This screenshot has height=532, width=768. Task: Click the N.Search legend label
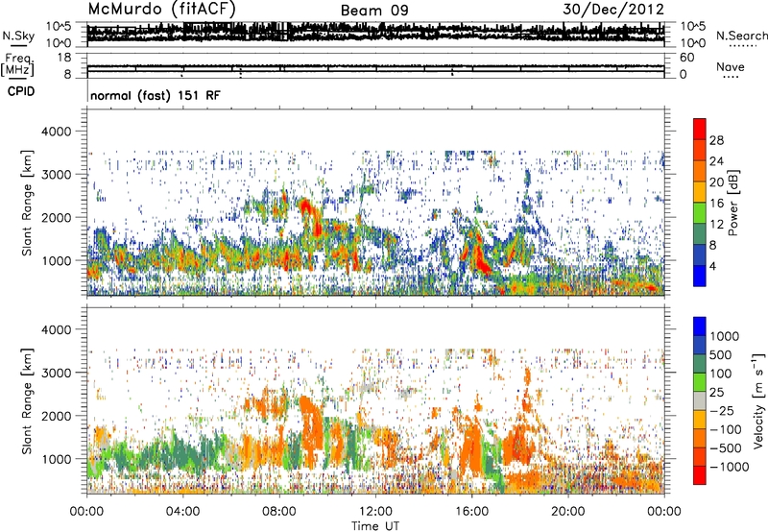[x=741, y=36]
